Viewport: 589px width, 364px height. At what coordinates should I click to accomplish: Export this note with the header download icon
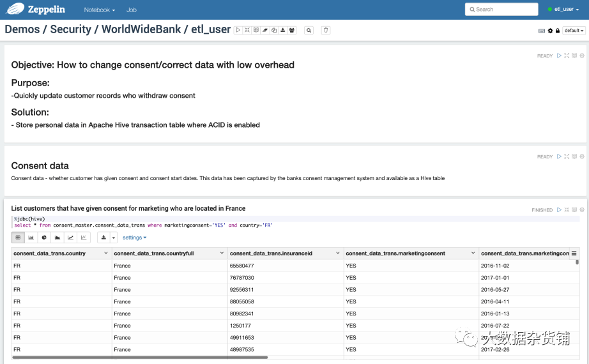coord(283,30)
